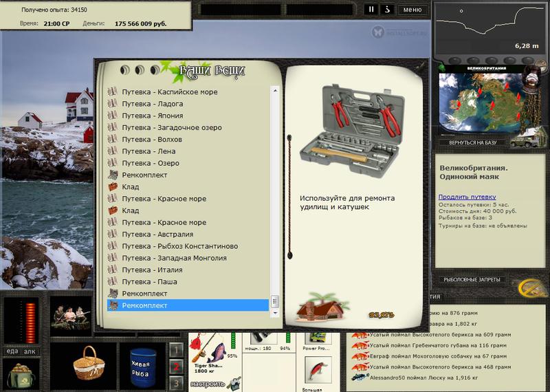Click log entry Евграф поймал Мохоголовую собачку
This screenshot has height=392, width=550.
click(438, 356)
